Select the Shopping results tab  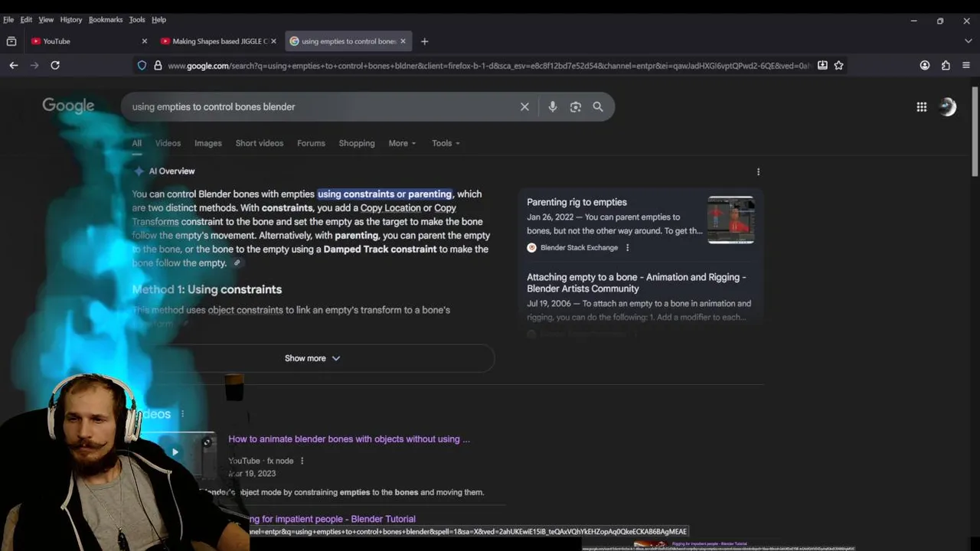[357, 143]
